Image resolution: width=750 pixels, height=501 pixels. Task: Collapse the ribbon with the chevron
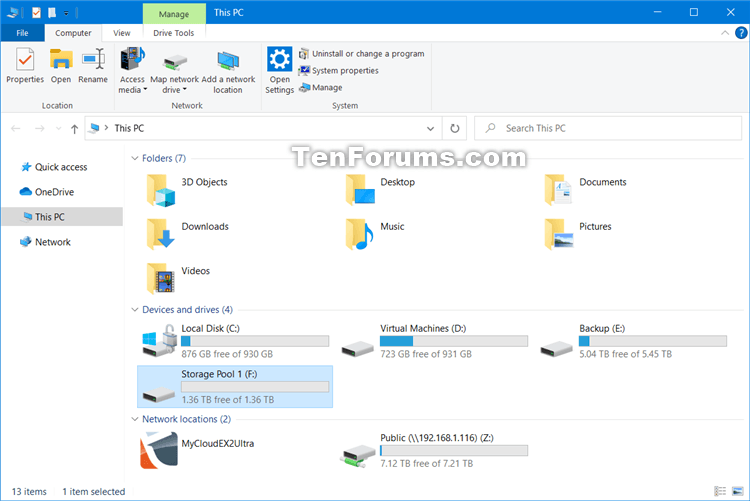[x=725, y=33]
